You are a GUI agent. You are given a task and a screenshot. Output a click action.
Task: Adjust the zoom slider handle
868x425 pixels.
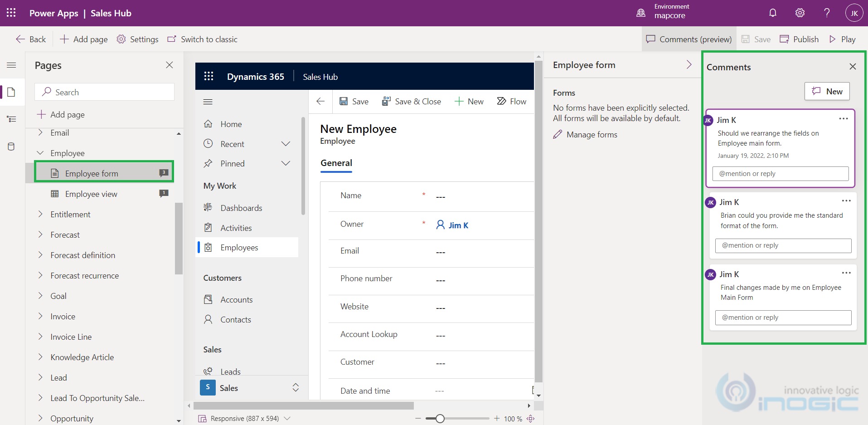click(440, 419)
